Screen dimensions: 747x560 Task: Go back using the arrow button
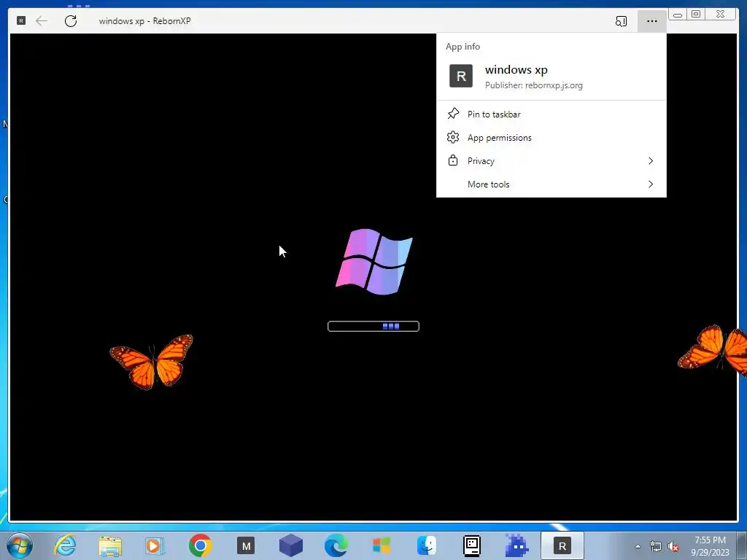pyautogui.click(x=42, y=20)
